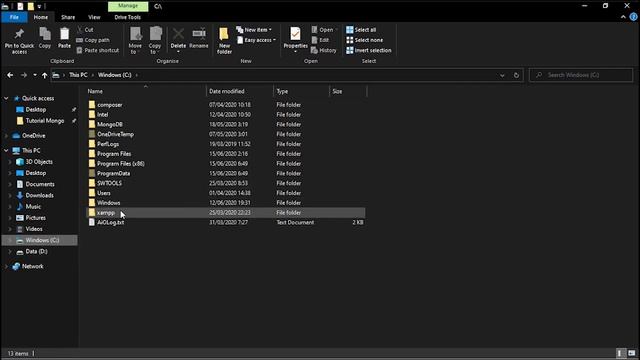Click the Rename ribbon icon

coord(199,38)
